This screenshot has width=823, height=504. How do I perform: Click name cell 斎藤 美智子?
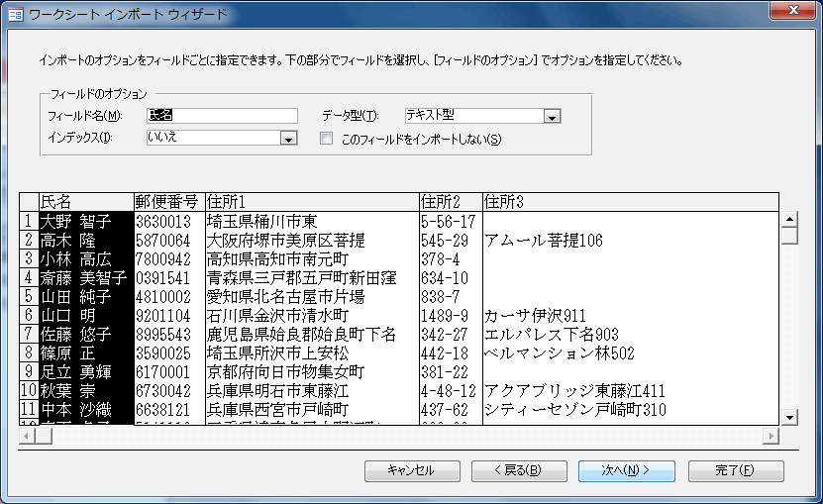pos(86,277)
